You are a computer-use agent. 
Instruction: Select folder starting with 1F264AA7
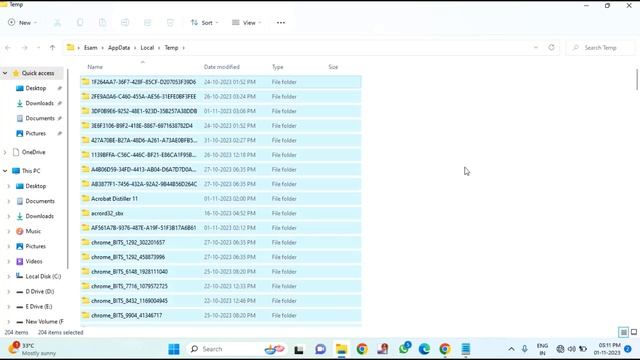click(x=220, y=82)
